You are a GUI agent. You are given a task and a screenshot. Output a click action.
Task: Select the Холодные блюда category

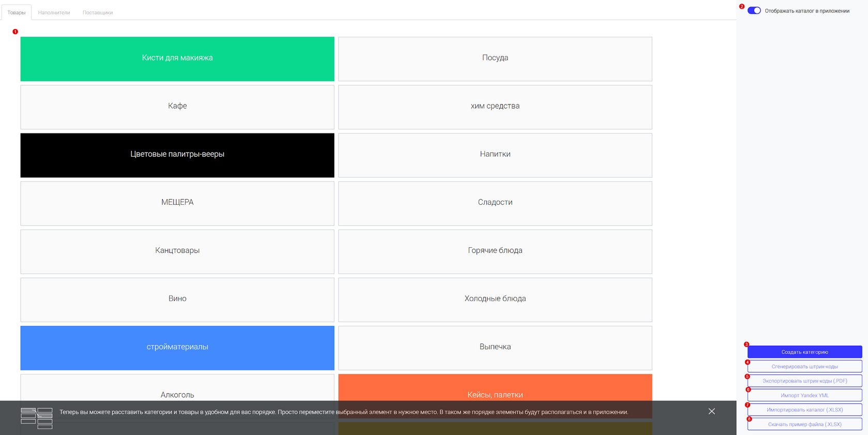(495, 299)
